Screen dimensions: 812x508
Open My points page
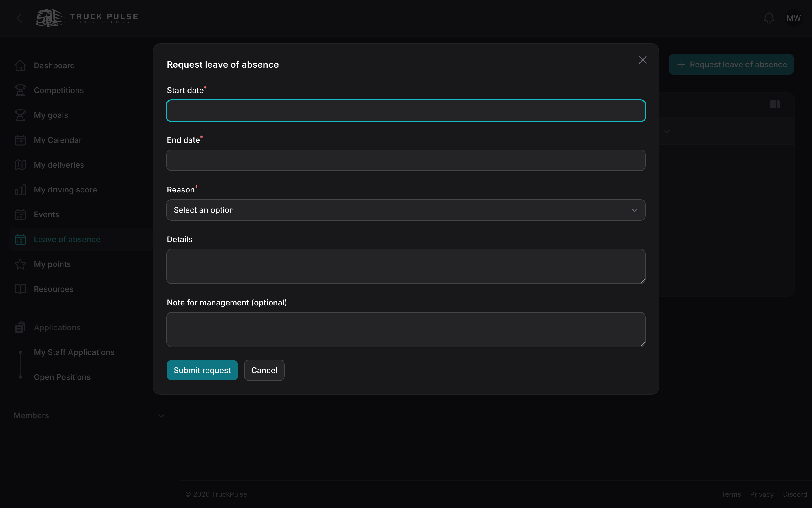(x=52, y=264)
